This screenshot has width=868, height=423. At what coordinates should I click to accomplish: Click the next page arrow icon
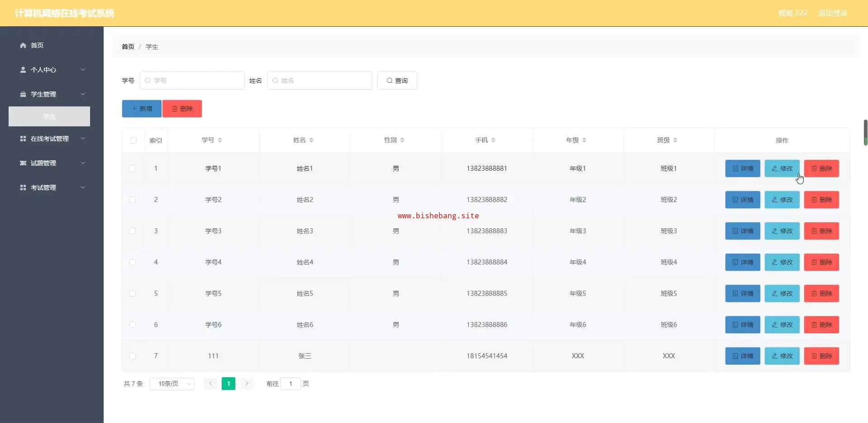click(x=247, y=384)
